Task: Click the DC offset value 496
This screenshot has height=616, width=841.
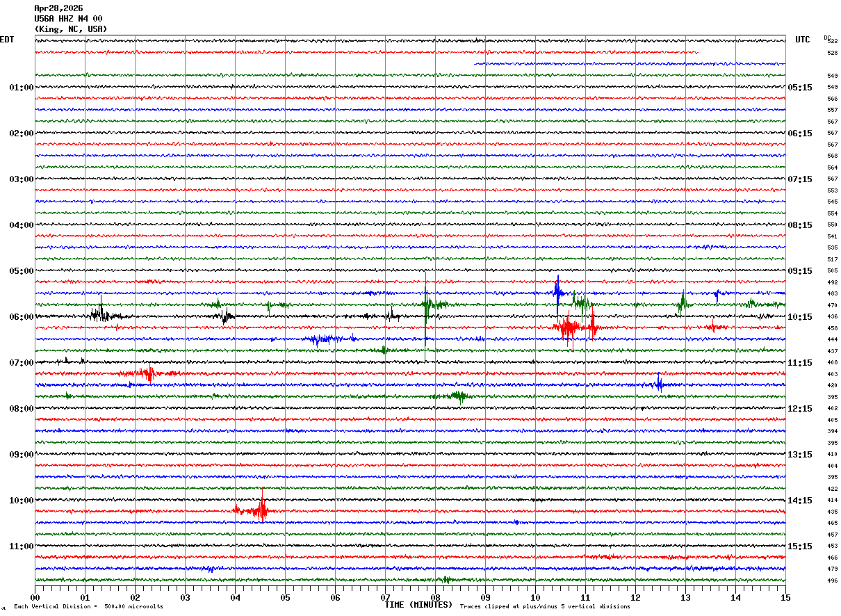Action: [x=832, y=581]
